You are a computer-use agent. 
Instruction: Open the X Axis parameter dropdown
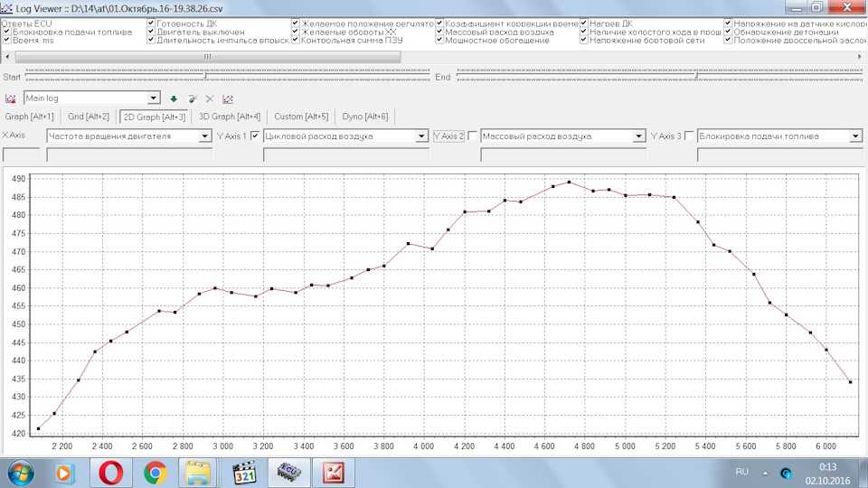(204, 136)
